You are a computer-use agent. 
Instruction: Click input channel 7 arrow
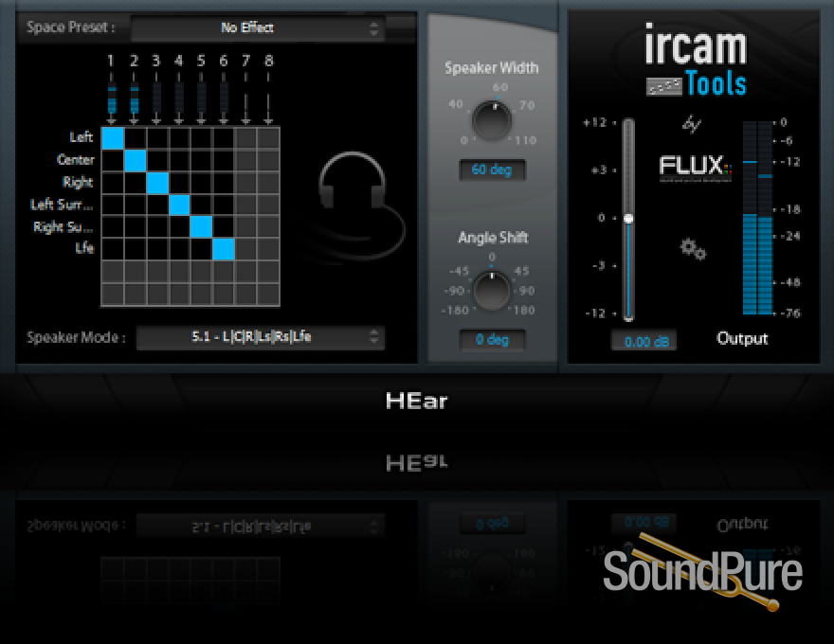pos(245,98)
